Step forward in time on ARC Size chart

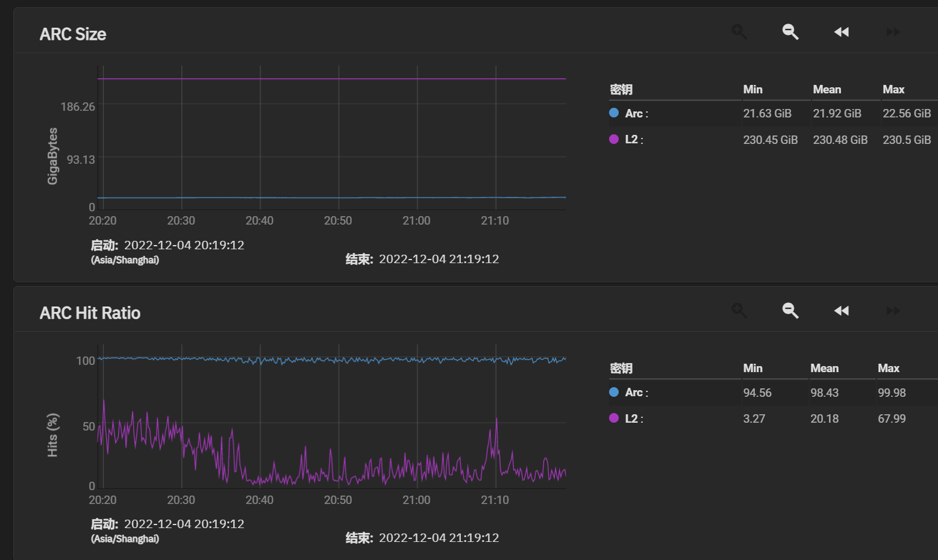pyautogui.click(x=893, y=32)
